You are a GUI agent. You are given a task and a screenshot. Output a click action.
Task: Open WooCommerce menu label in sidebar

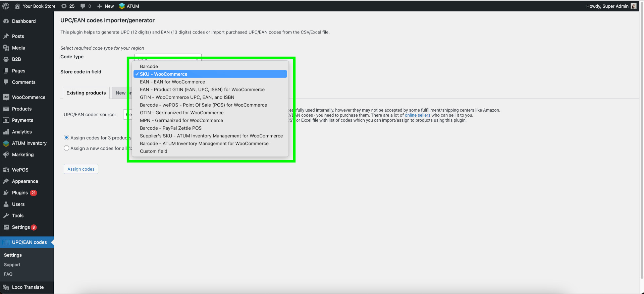click(x=29, y=97)
